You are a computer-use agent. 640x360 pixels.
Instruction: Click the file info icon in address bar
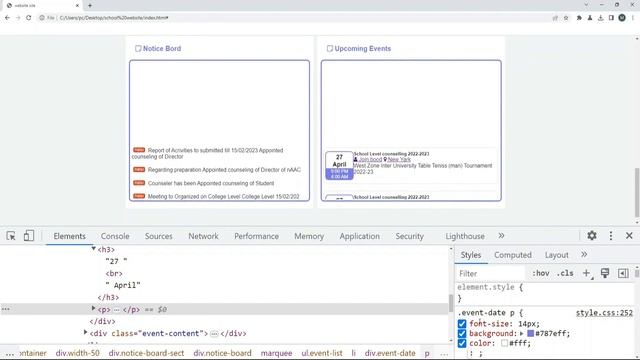coord(42,18)
